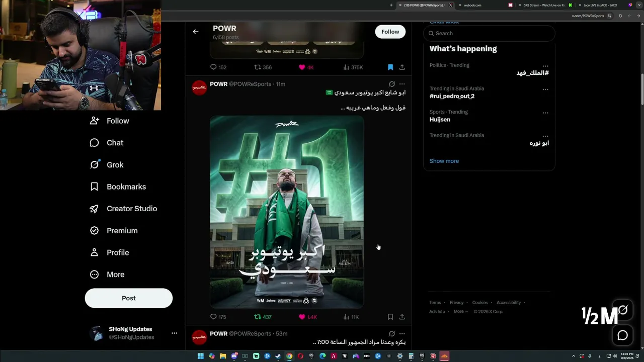Screen dimensions: 644x362
Task: Open a new browser tab
Action: pos(391,5)
